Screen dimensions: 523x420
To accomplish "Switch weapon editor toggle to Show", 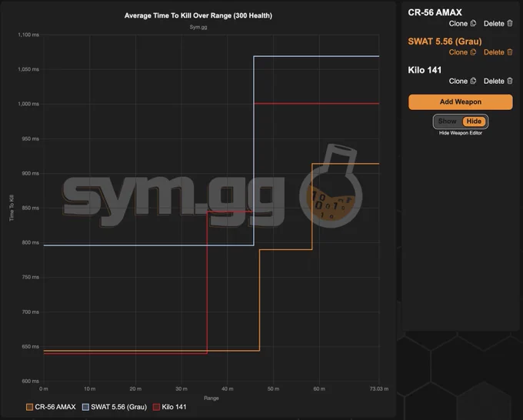I will pyautogui.click(x=448, y=122).
